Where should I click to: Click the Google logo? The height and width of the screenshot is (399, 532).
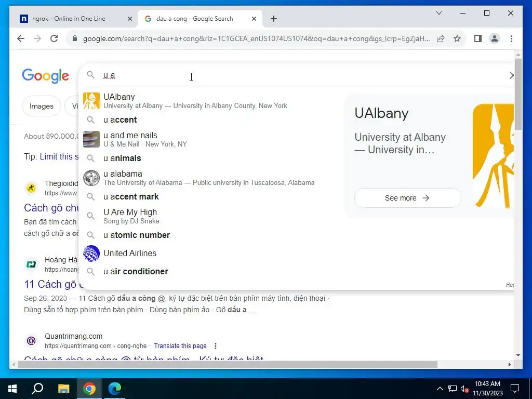click(46, 75)
